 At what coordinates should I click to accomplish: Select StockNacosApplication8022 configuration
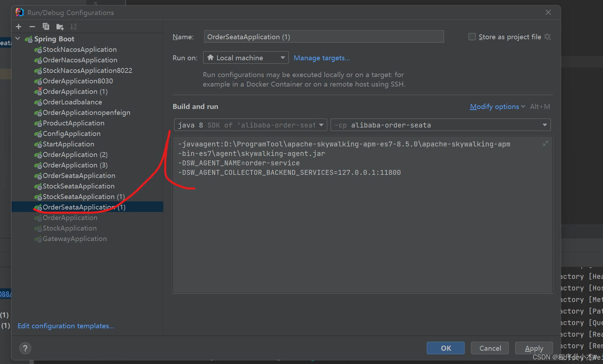87,70
